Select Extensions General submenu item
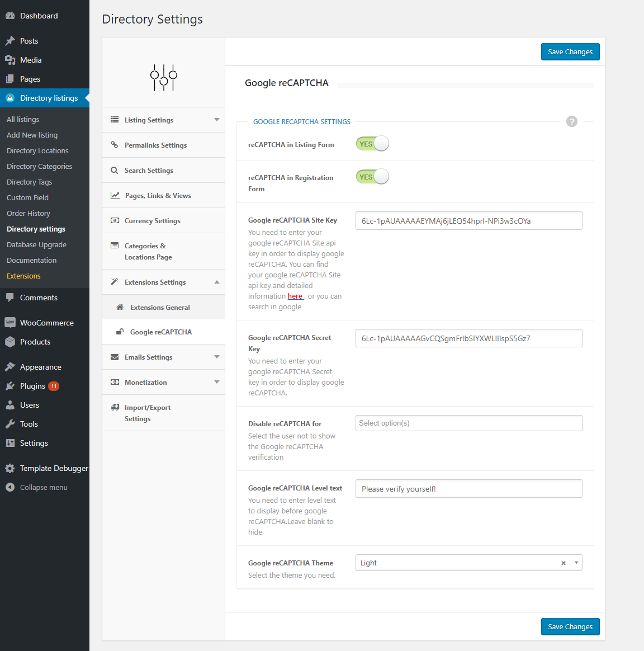Viewport: 644px width, 651px height. (x=160, y=307)
